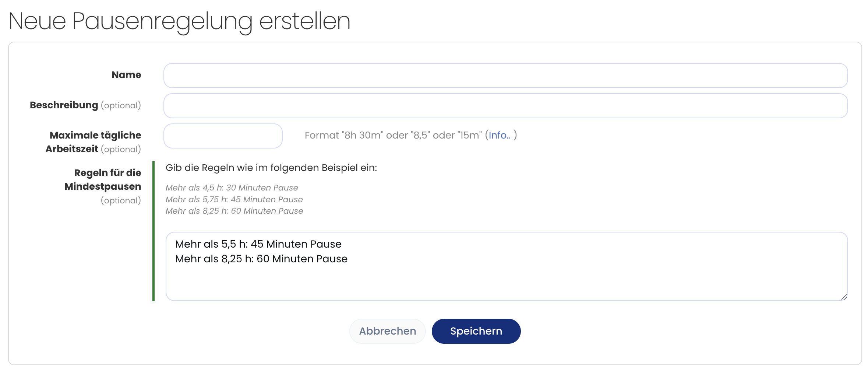Click the textarea resize handle in the corner
868x367 pixels.
(844, 297)
